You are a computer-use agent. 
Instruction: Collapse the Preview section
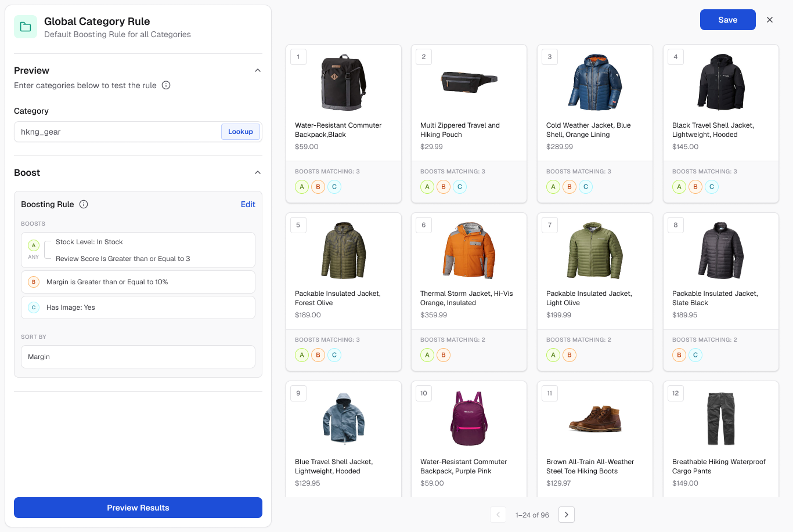click(x=258, y=70)
